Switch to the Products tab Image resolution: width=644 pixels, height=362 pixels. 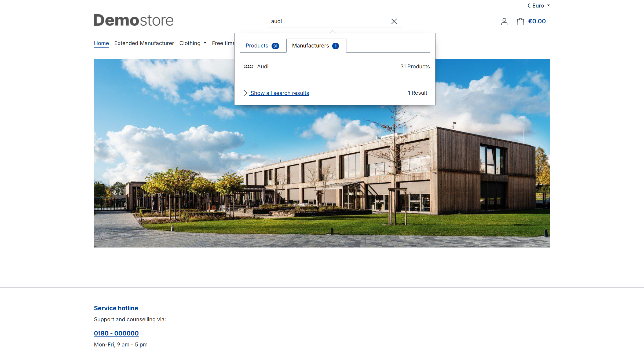pos(257,46)
